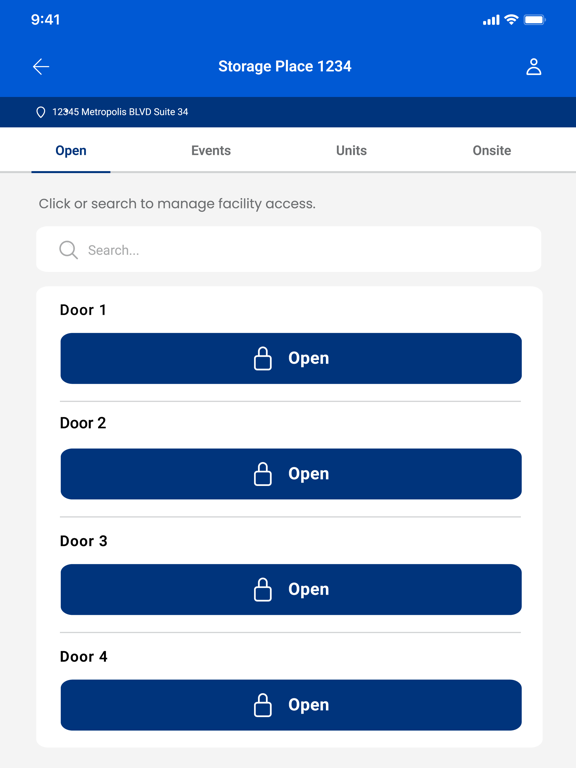Tap the cellular signal icon
This screenshot has width=576, height=768.
[x=491, y=20]
